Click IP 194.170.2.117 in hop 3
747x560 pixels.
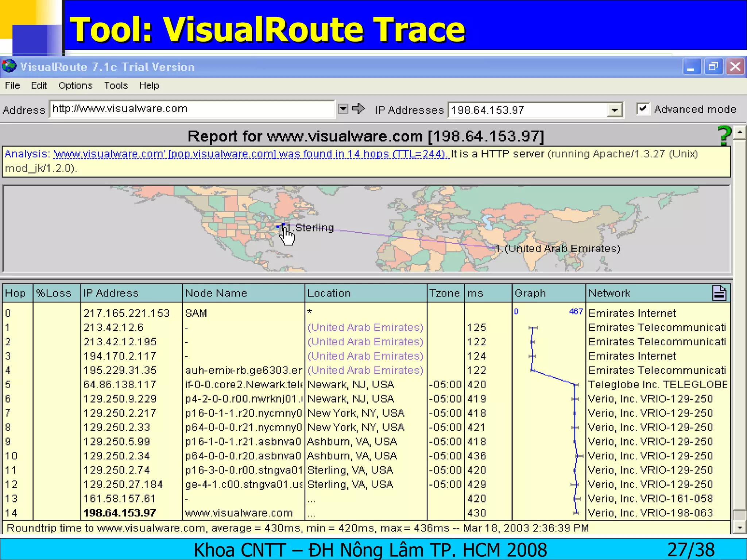(120, 356)
